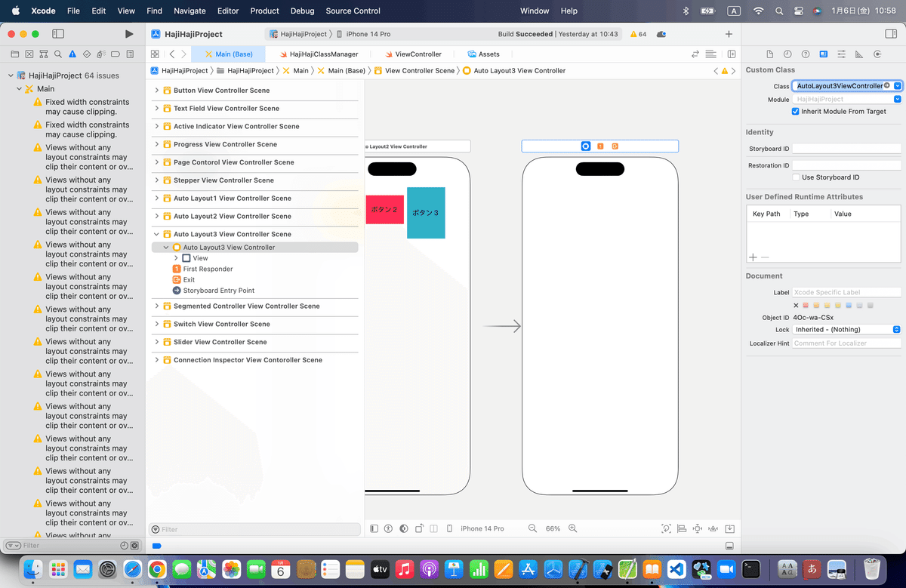Open the Source Control menu
The height and width of the screenshot is (588, 906).
[353, 11]
